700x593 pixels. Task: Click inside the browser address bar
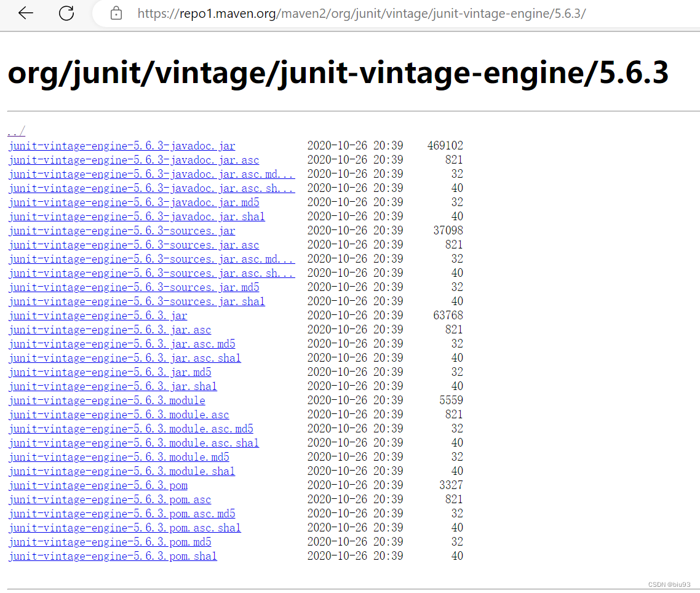click(369, 14)
